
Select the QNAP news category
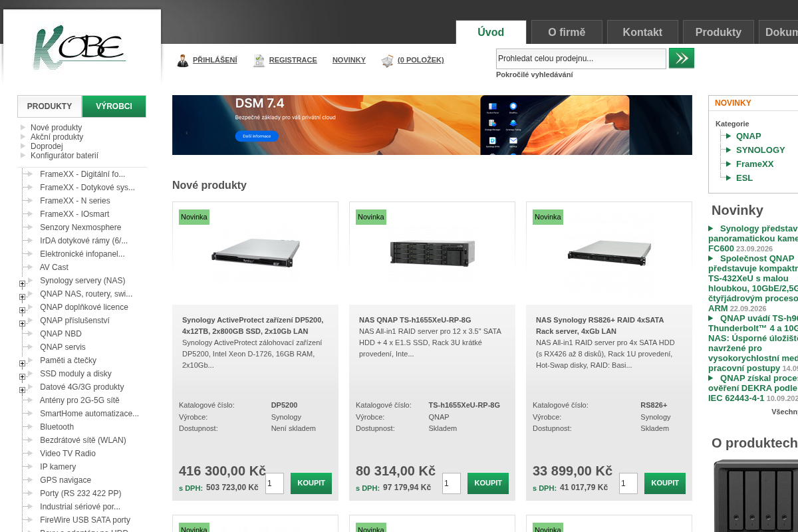click(748, 136)
